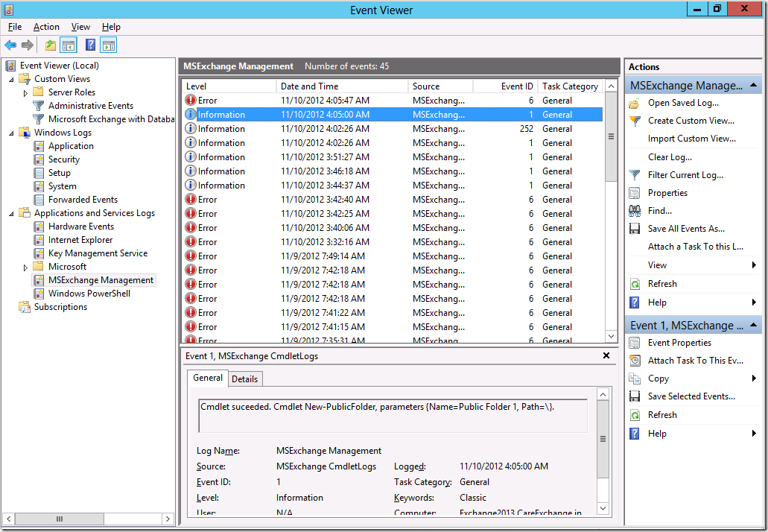This screenshot has width=768, height=532.
Task: Select event logged 11/10/2012 3:51:27 AM
Action: (392, 156)
